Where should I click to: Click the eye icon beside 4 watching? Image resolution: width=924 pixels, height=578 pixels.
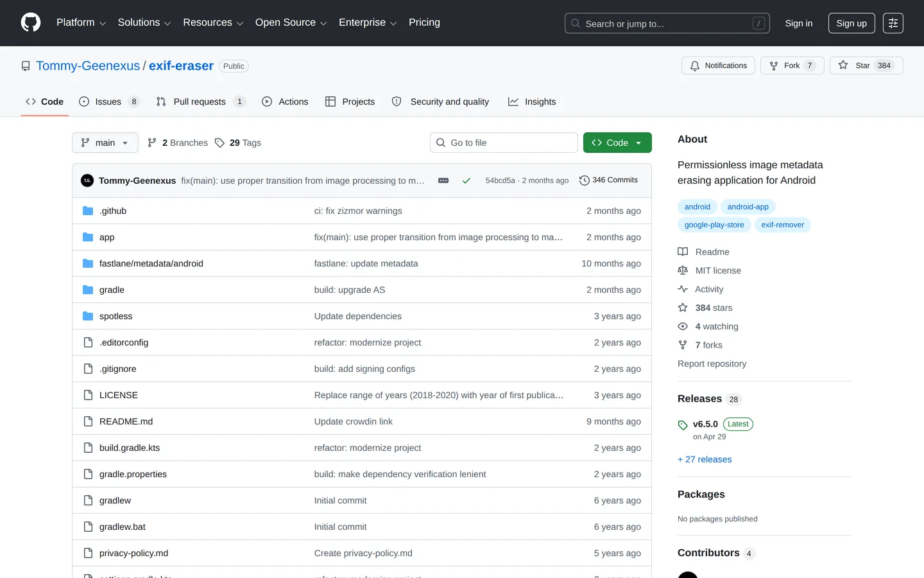[x=683, y=326]
